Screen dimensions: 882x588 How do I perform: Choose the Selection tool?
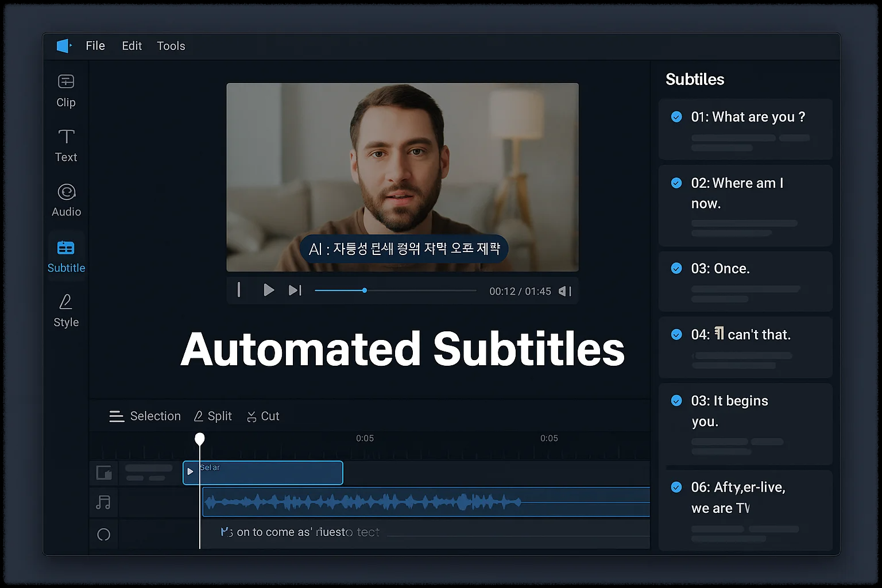(x=145, y=416)
